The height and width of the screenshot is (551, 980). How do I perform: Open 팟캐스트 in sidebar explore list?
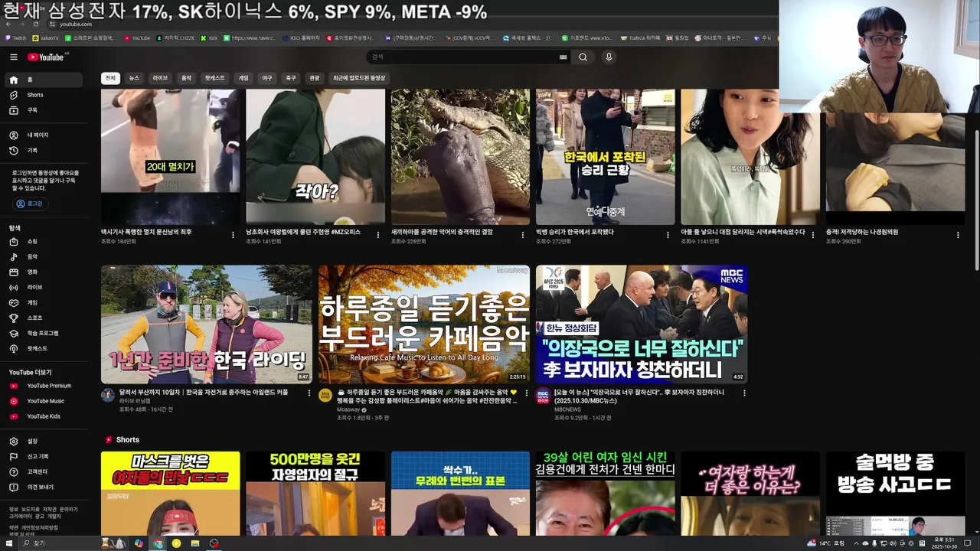[x=45, y=348]
